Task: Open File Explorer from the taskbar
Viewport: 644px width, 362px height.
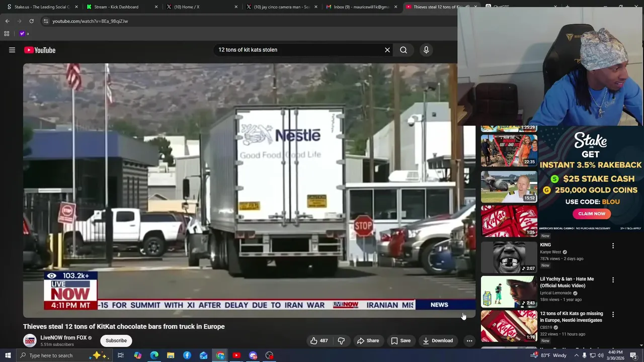Action: (x=171, y=355)
